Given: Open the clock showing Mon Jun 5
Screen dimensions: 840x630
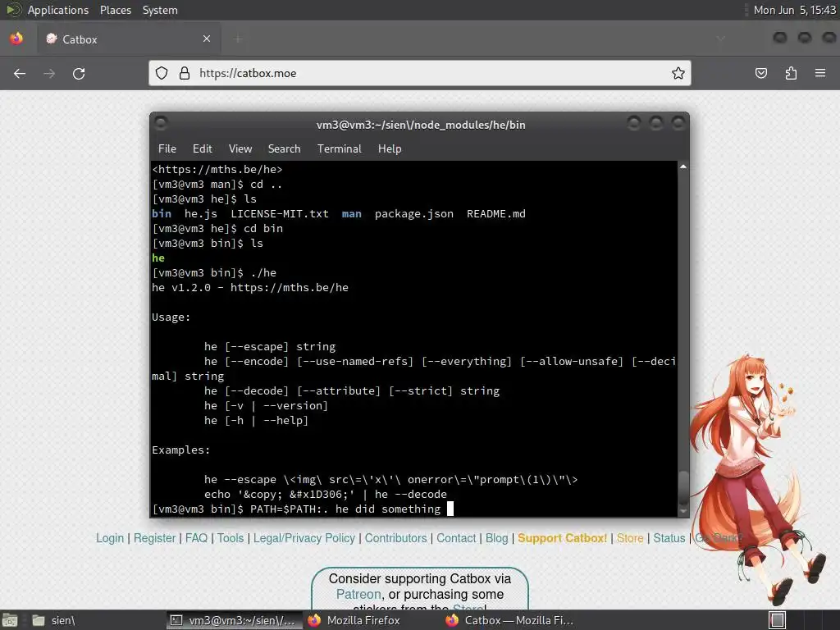Looking at the screenshot, I should [795, 10].
